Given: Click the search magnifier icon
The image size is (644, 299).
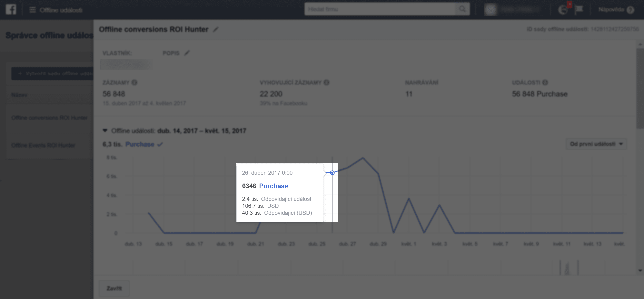Looking at the screenshot, I should [x=462, y=9].
